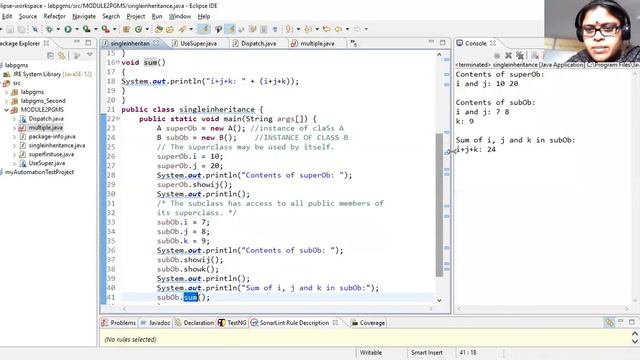Click the Search flashlight toolbar icon

click(x=182, y=29)
